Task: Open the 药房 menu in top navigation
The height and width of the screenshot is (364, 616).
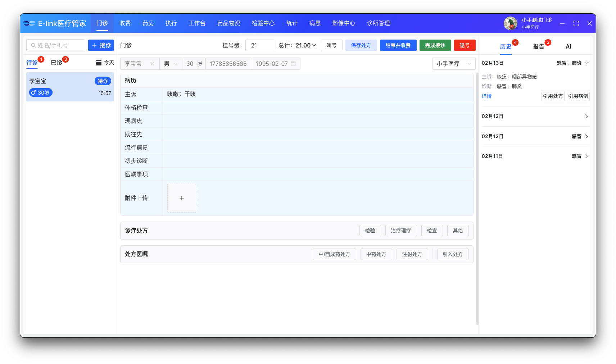Action: tap(148, 23)
